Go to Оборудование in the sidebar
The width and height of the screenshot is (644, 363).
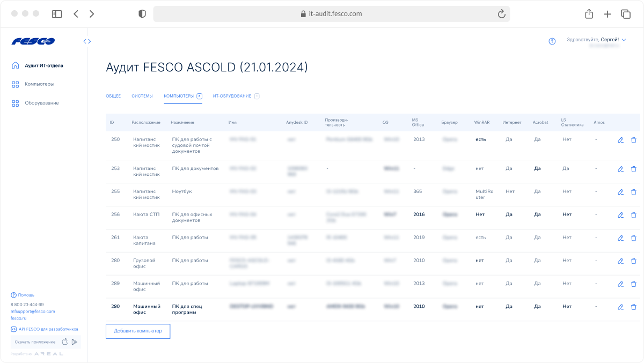(x=41, y=103)
